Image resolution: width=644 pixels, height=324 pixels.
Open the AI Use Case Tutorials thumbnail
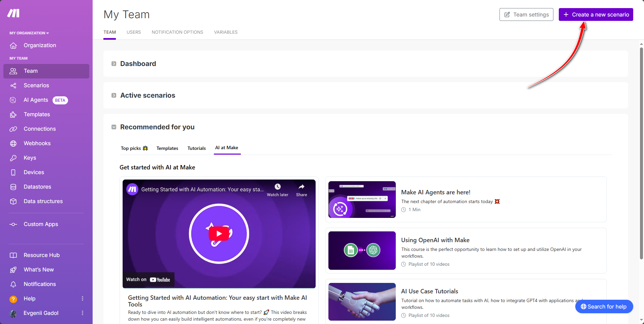tap(362, 302)
